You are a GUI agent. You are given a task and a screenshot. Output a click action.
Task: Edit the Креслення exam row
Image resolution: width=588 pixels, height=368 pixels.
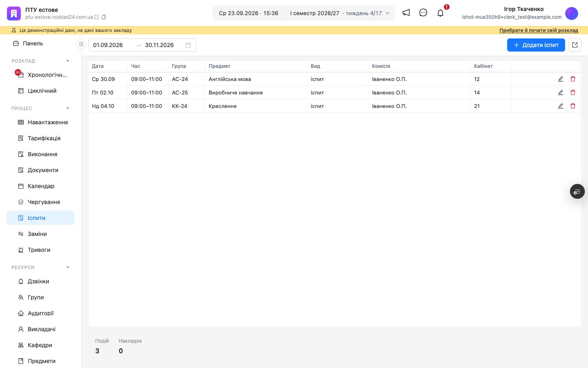561,106
